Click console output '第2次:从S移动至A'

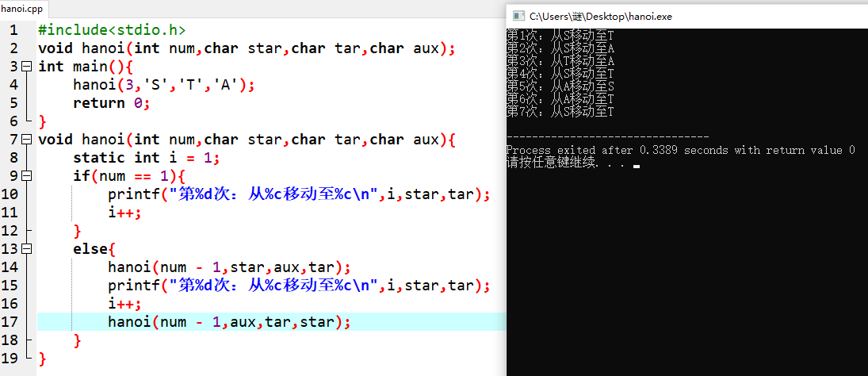click(x=560, y=48)
